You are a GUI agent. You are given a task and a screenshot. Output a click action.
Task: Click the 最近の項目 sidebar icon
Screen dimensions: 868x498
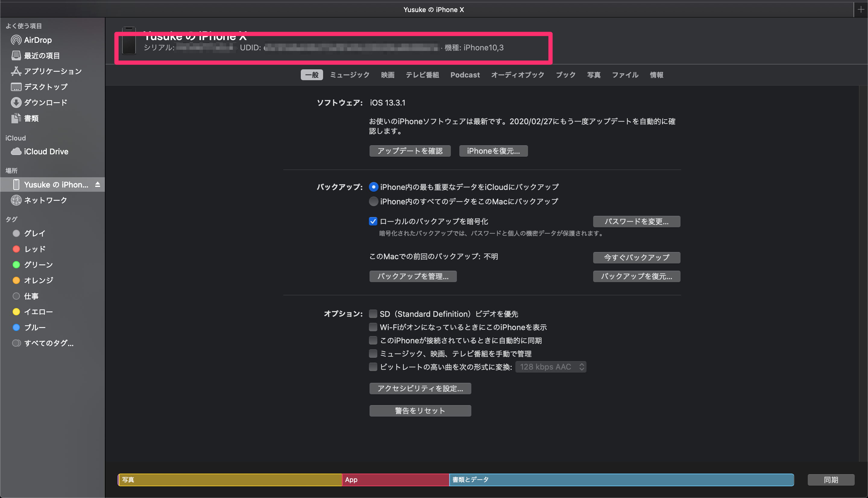16,55
